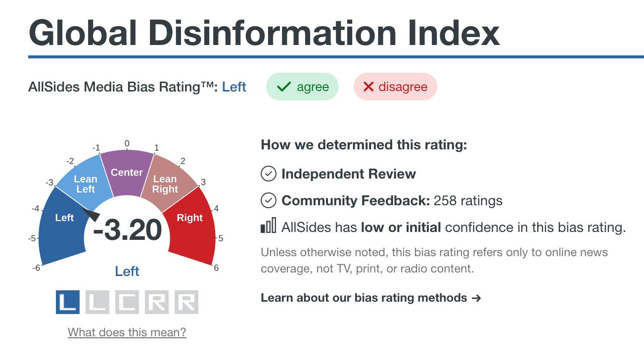This screenshot has width=644, height=363.
Task: Click the Independent Review check circle
Action: [x=268, y=174]
